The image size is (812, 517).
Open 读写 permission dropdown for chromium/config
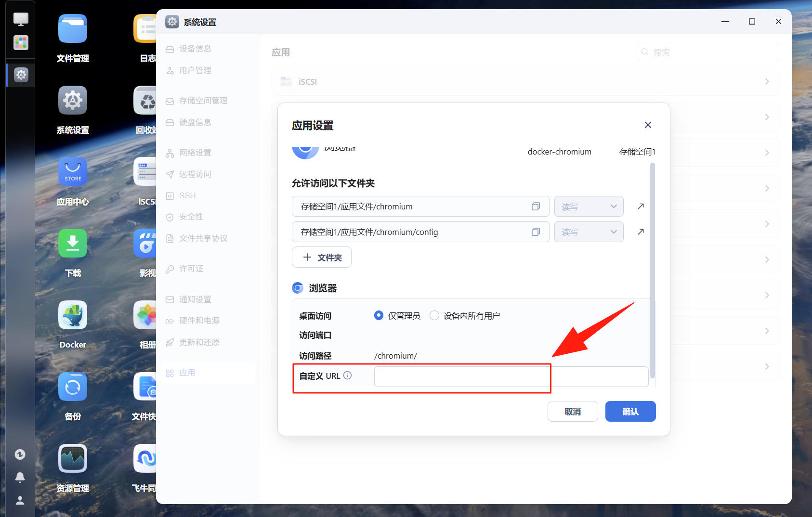click(x=589, y=232)
